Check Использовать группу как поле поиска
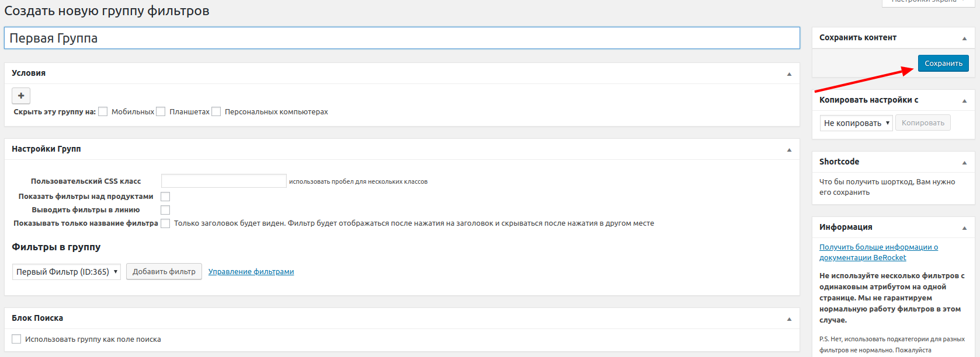The width and height of the screenshot is (980, 357). [16, 339]
